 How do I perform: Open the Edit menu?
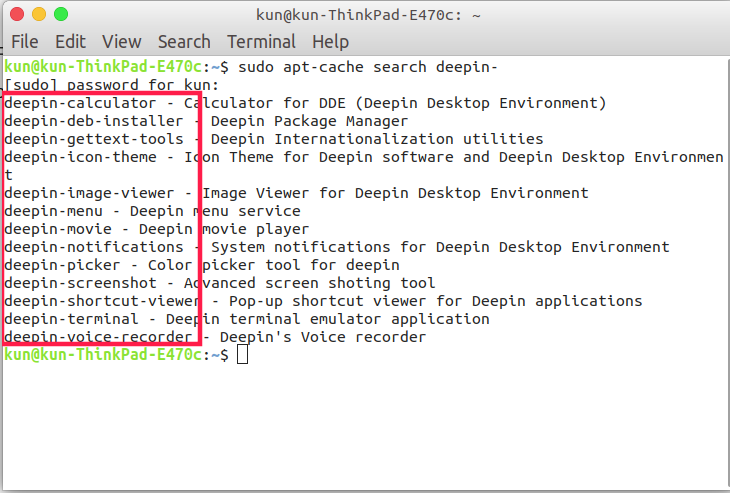[70, 42]
